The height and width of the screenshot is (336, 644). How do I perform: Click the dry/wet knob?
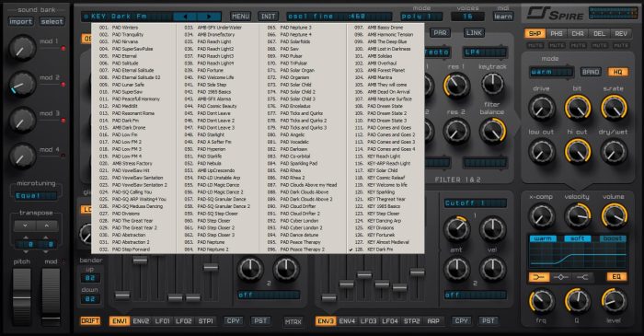(614, 151)
